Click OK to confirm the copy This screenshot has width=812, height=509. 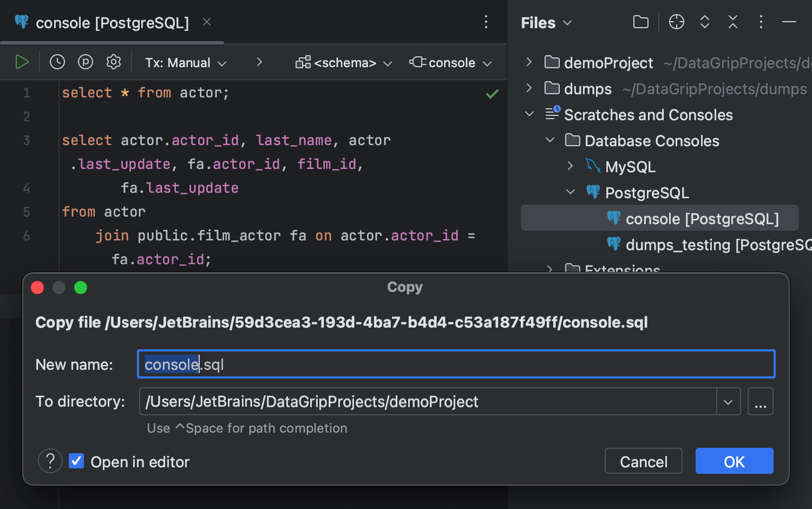(734, 461)
